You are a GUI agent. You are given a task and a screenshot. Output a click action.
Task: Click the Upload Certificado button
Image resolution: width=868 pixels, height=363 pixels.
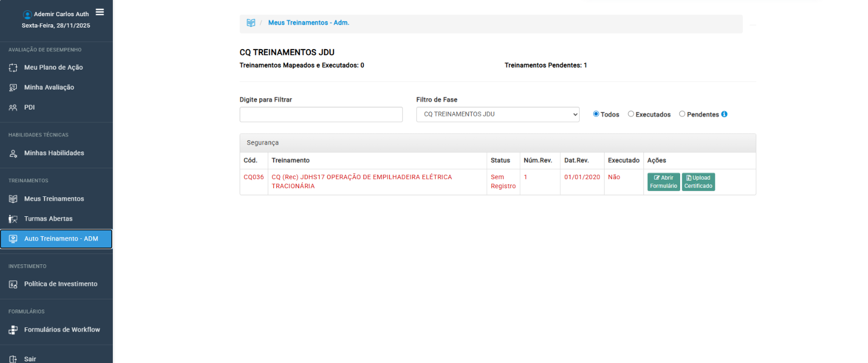coord(698,182)
